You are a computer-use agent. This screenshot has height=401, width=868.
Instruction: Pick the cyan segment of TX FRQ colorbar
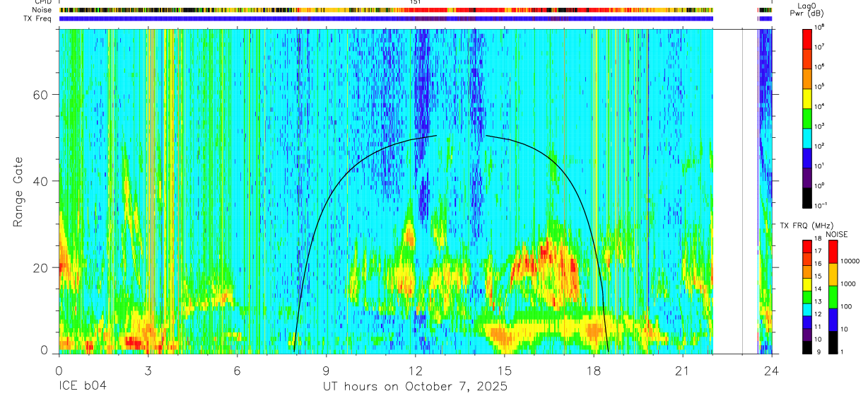(807, 309)
